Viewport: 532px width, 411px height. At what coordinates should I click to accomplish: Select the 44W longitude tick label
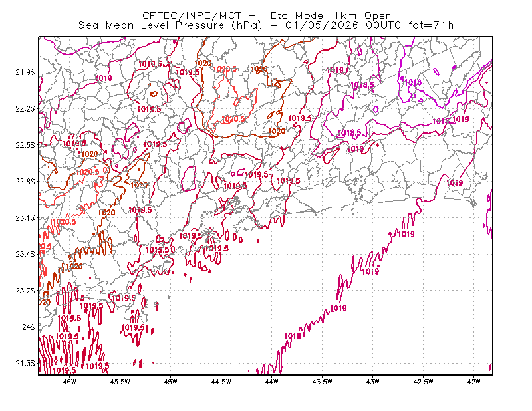click(x=272, y=382)
